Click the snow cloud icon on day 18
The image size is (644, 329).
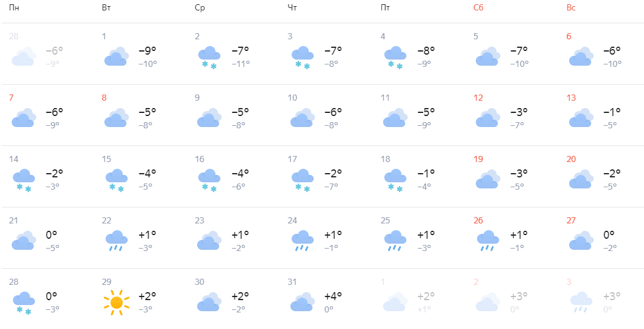point(395,180)
